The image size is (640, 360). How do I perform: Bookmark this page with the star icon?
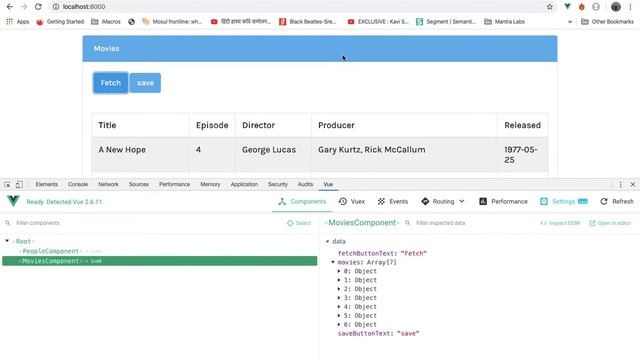550,7
